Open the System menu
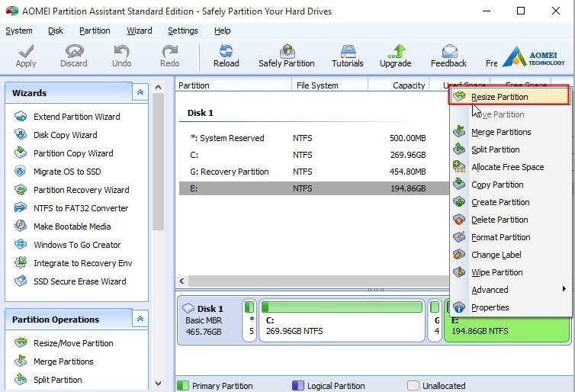Screen dimensions: 575x392 19,31
